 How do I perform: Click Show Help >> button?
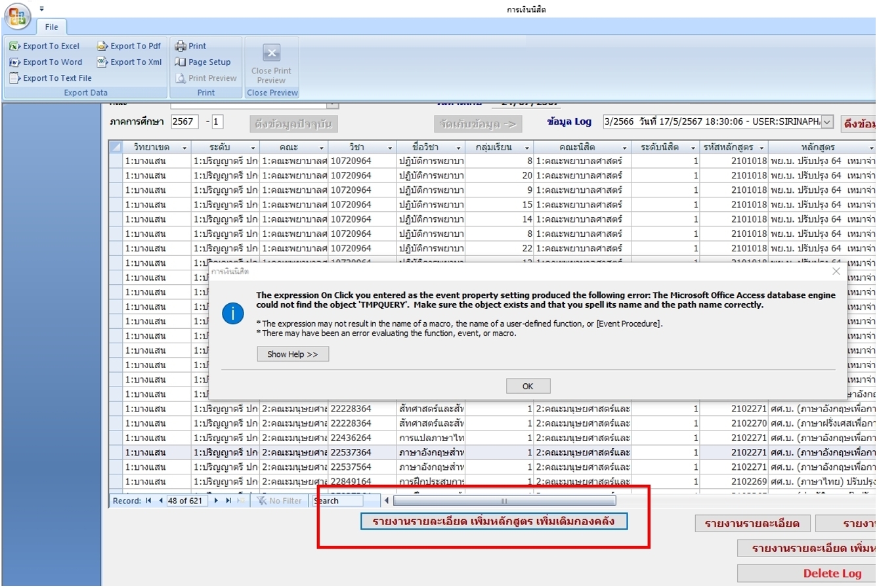[x=292, y=354]
